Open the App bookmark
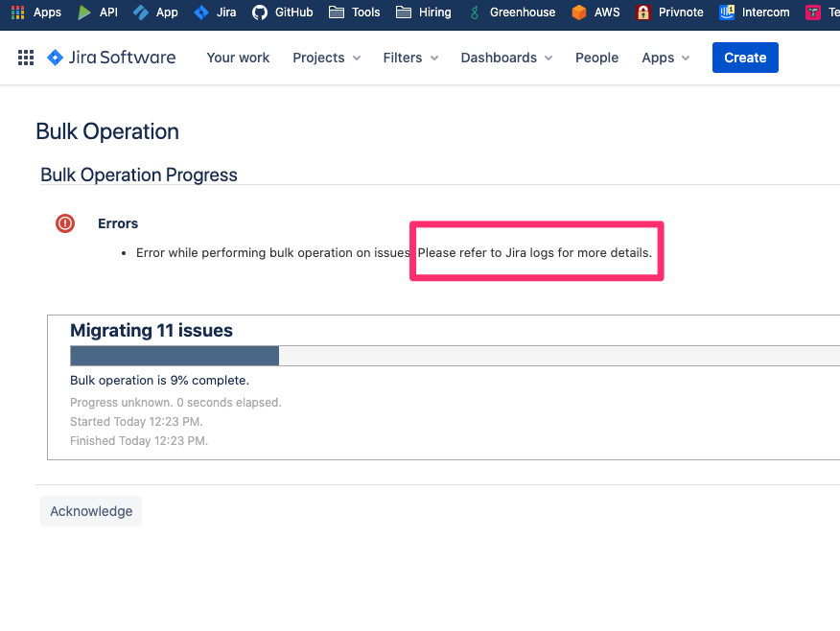Viewport: 840px width, 631px height. pos(155,12)
